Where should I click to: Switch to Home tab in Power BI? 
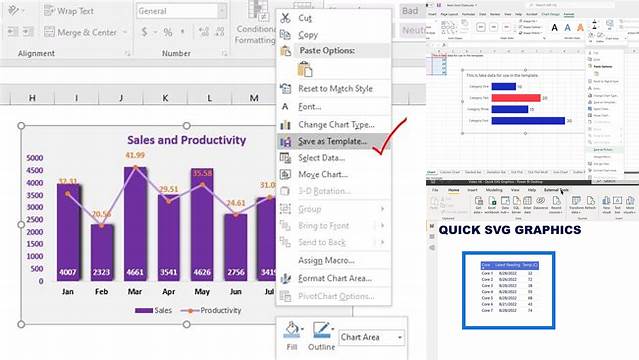453,190
